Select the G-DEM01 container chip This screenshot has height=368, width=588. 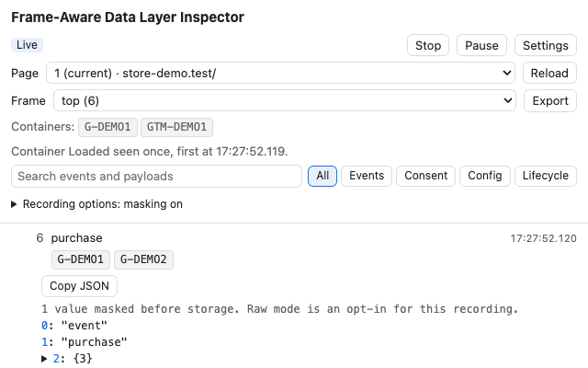(x=107, y=127)
